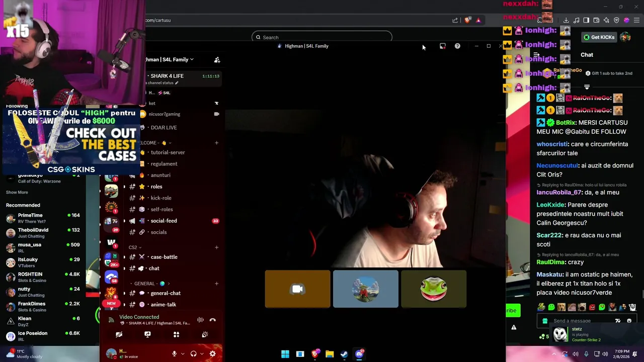644x362 pixels.
Task: Share your screen in Discord voice panel
Action: [147, 334]
